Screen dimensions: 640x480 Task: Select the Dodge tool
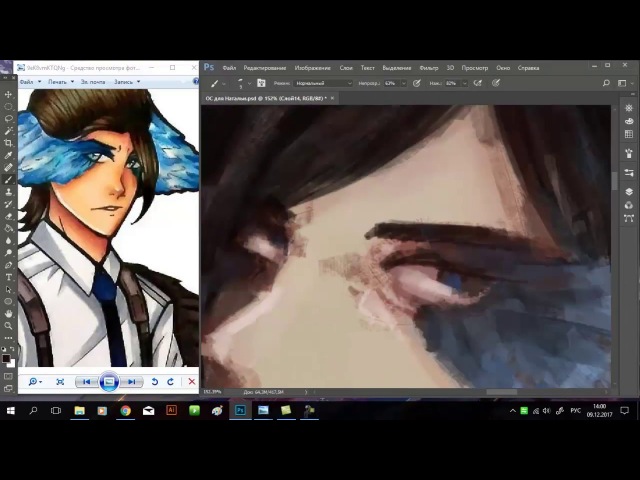coord(8,253)
